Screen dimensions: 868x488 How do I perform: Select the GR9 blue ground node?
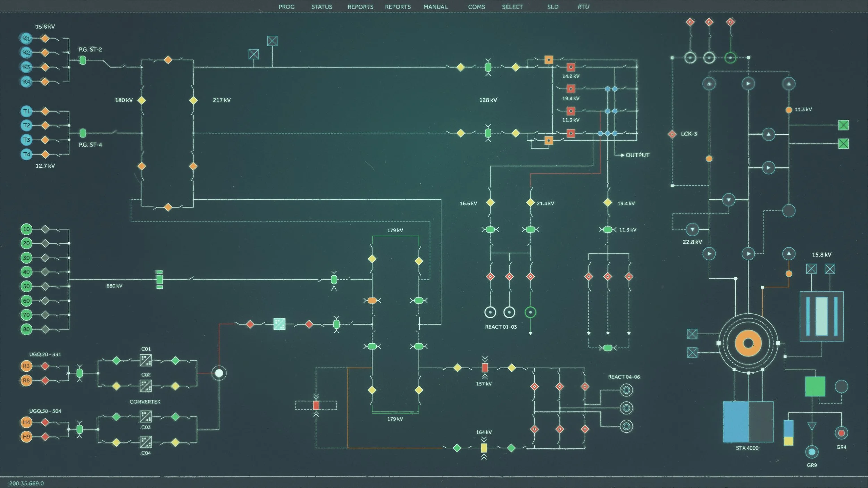coord(812,452)
